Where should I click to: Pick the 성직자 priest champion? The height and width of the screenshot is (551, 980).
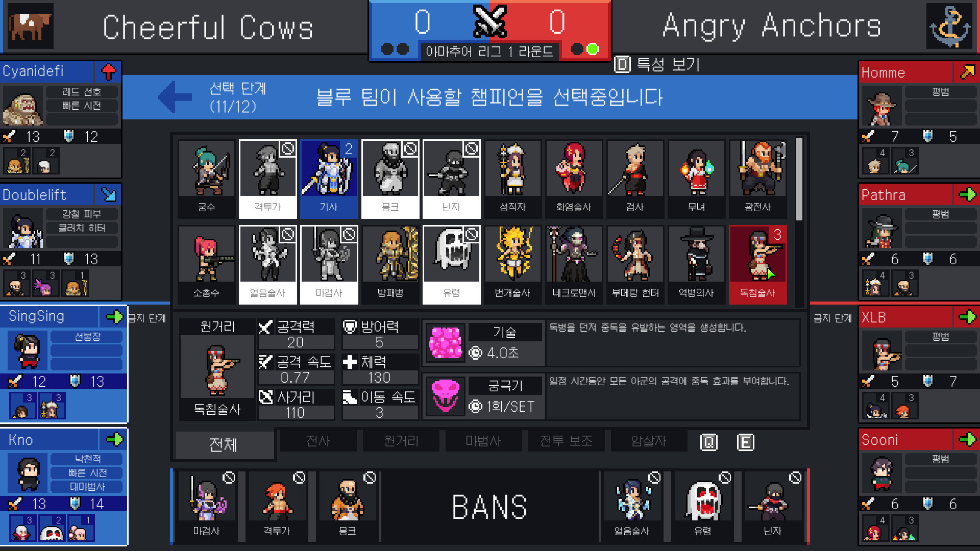(513, 179)
